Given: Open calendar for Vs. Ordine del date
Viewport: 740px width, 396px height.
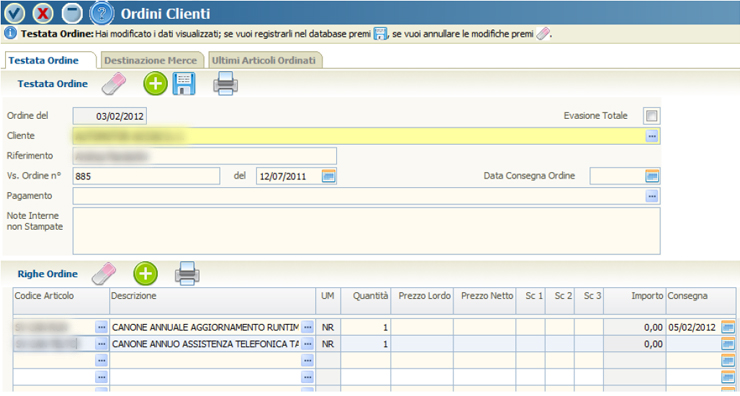Looking at the screenshot, I should coord(328,176).
